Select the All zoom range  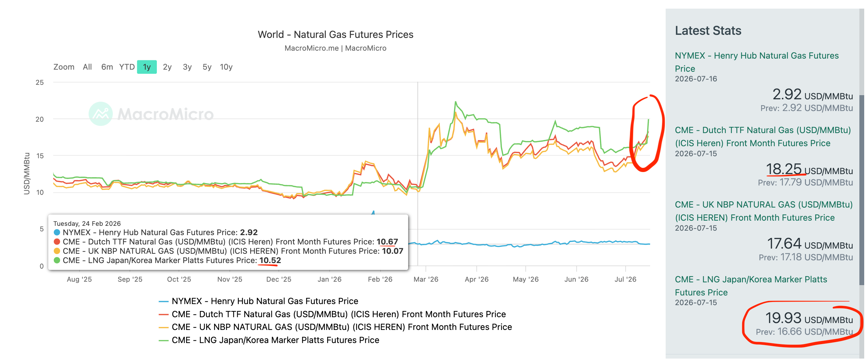tap(87, 67)
